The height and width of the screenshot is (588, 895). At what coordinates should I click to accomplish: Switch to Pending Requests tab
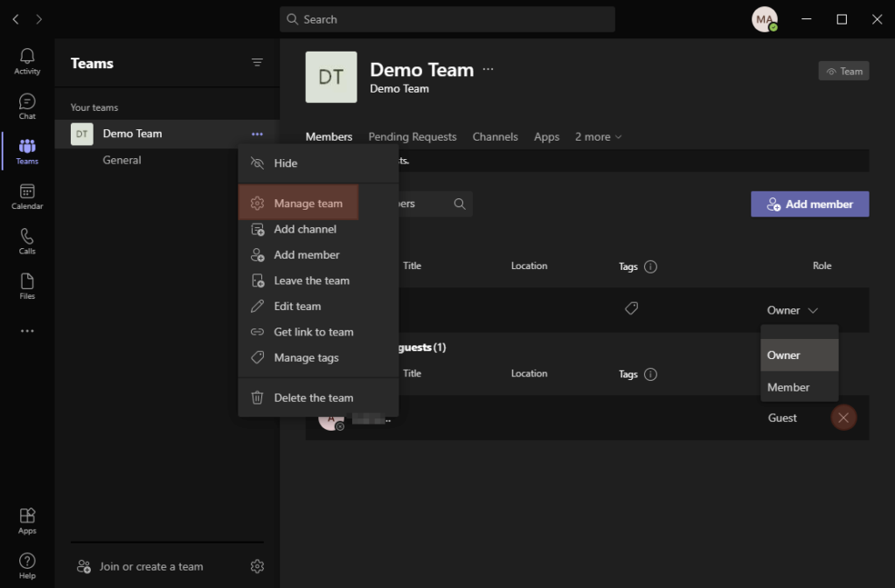(x=413, y=137)
